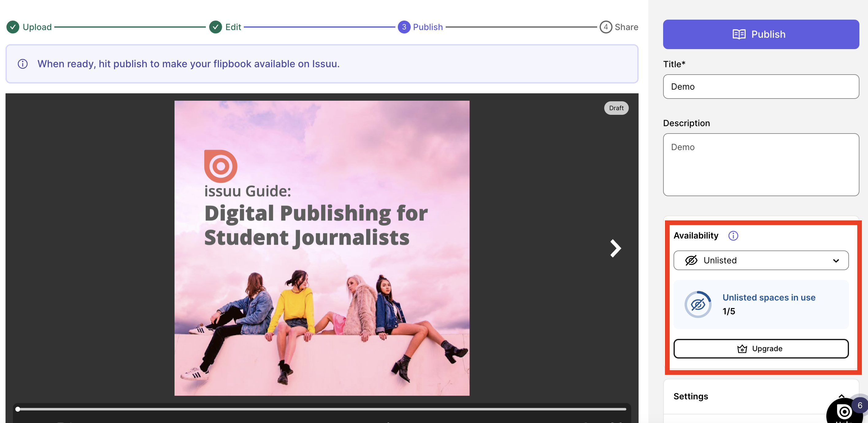Click the flipbook cover page thumbnail
Screen dimensions: 868x423
321,248
